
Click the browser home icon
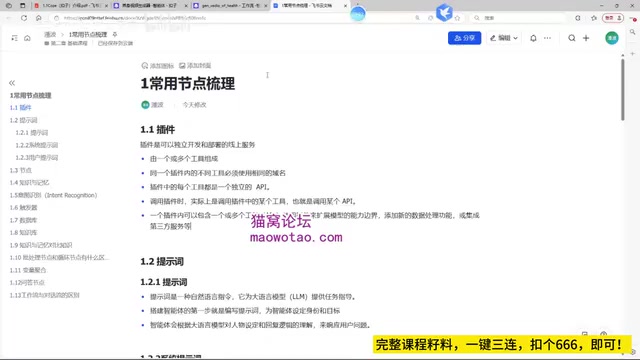click(x=38, y=18)
